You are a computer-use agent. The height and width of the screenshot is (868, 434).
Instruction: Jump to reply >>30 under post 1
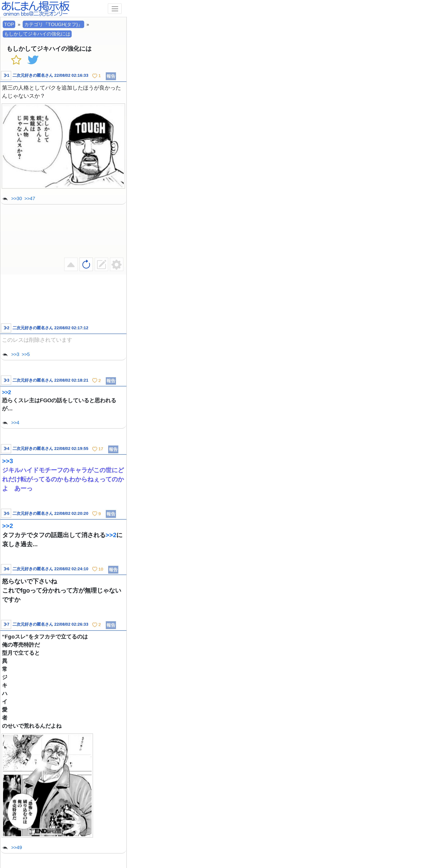[x=17, y=199]
